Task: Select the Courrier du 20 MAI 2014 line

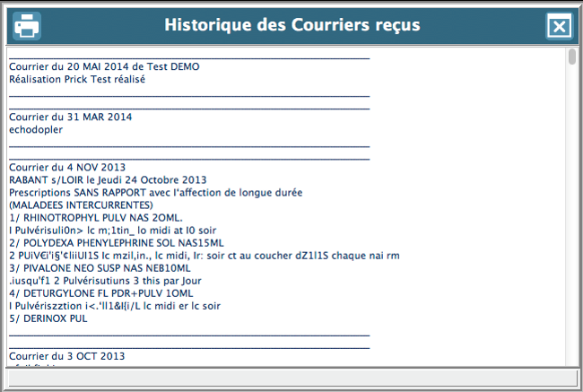Action: coord(104,66)
